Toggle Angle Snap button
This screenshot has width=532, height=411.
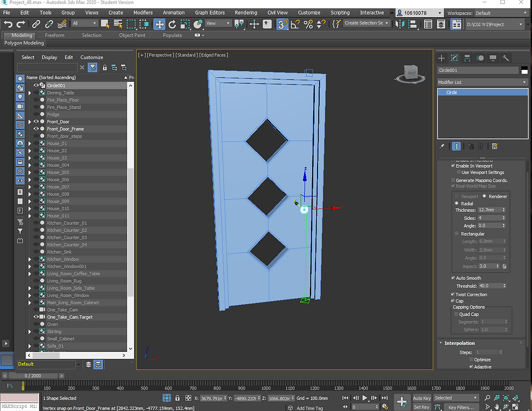[295, 24]
